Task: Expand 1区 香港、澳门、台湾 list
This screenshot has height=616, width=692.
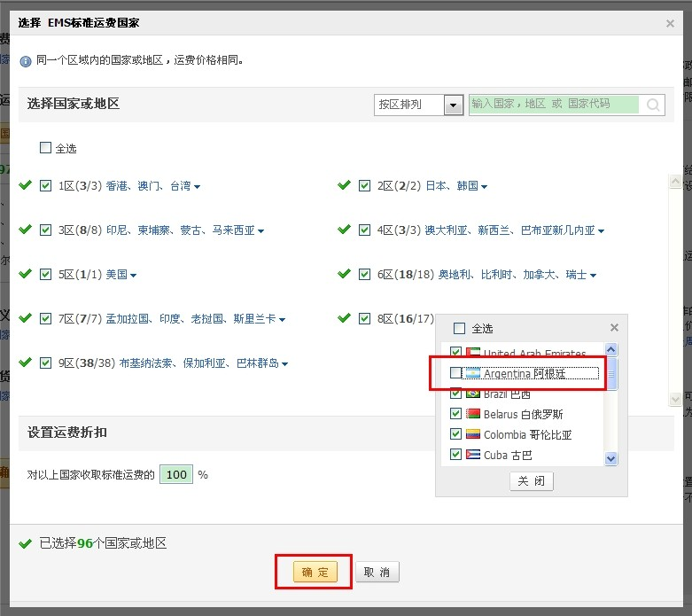Action: tap(198, 187)
